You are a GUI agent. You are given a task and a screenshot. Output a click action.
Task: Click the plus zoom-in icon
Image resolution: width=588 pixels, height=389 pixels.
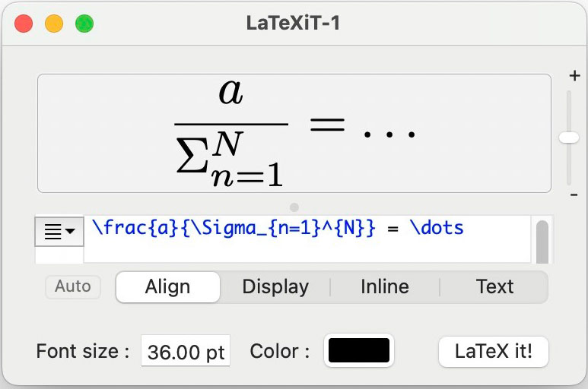pyautogui.click(x=574, y=76)
